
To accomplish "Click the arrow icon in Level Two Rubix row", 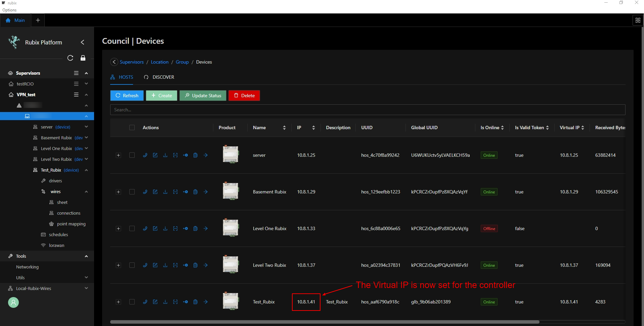I will [206, 265].
